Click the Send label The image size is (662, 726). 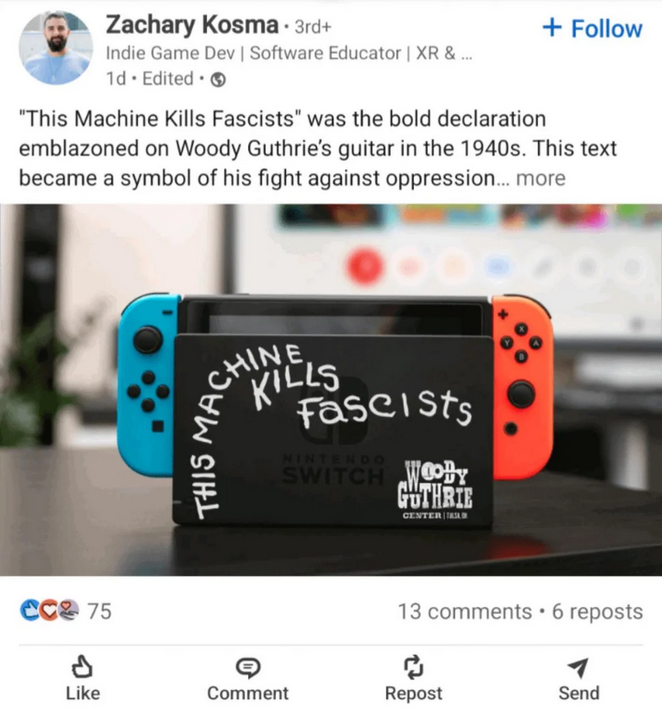[579, 693]
